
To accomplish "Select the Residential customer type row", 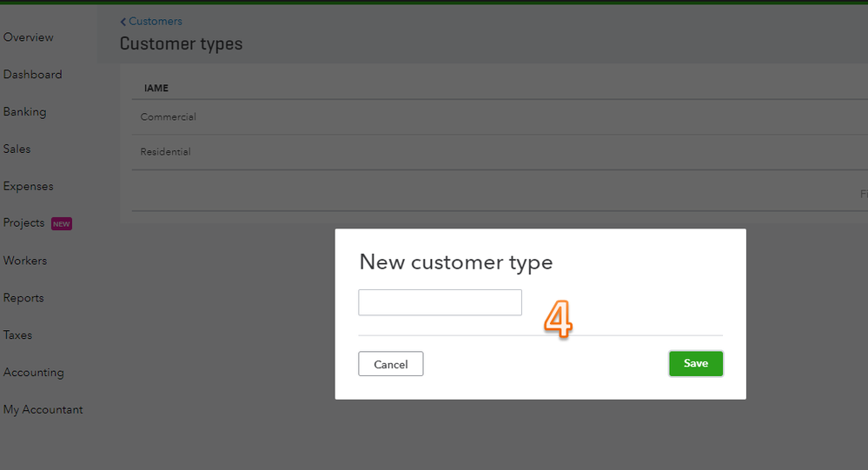I will (166, 152).
